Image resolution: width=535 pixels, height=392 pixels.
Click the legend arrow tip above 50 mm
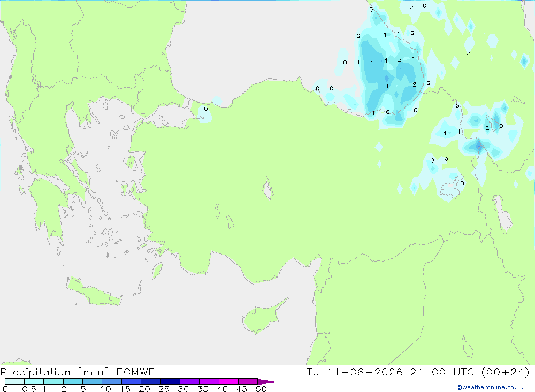click(x=268, y=382)
